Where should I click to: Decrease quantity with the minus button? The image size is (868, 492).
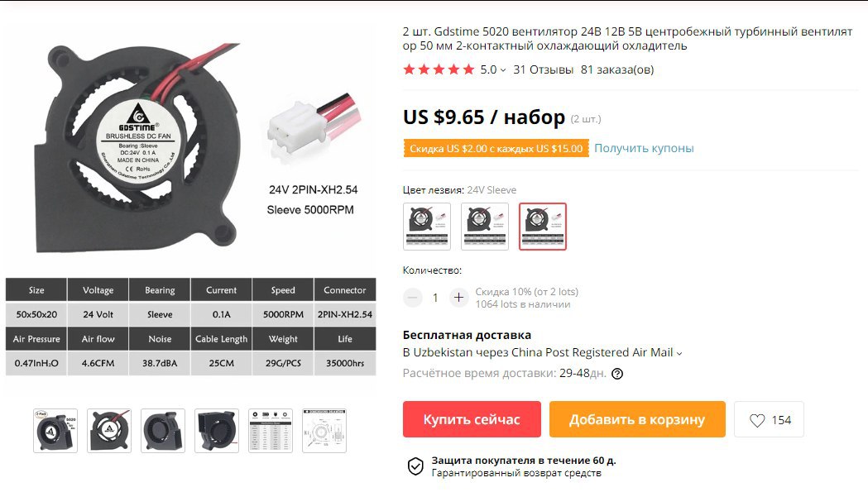pyautogui.click(x=412, y=298)
